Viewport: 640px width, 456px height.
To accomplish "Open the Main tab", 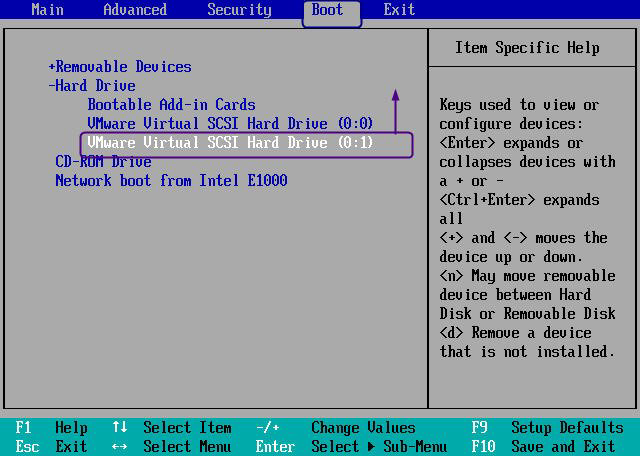I will point(47,9).
